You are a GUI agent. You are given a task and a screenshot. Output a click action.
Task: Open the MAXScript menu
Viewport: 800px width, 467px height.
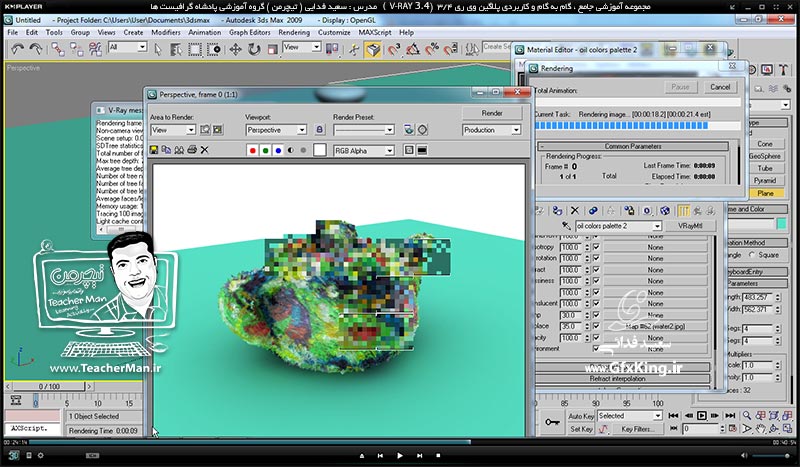[x=375, y=32]
